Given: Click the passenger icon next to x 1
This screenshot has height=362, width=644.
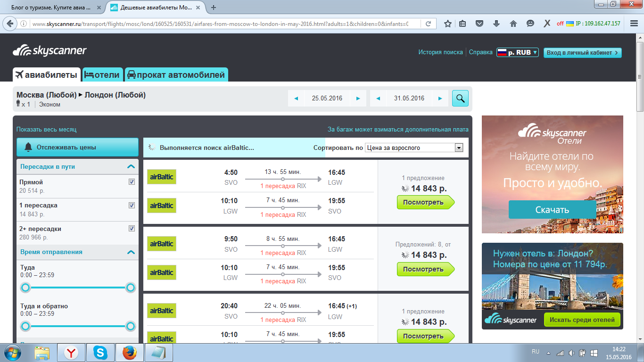Looking at the screenshot, I should pyautogui.click(x=18, y=104).
